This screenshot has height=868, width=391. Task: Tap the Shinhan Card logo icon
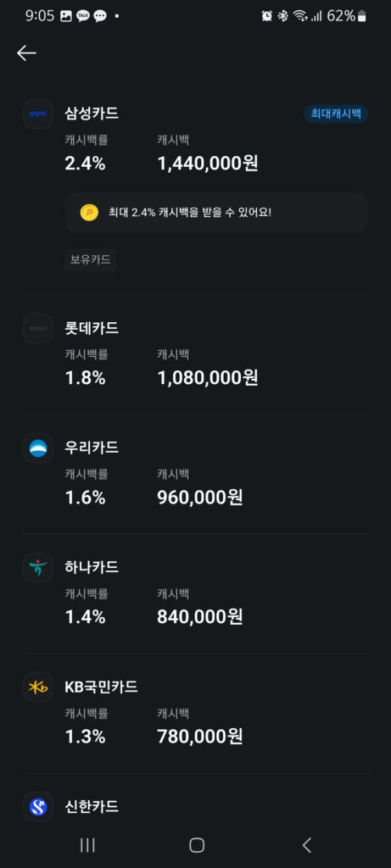[x=37, y=807]
